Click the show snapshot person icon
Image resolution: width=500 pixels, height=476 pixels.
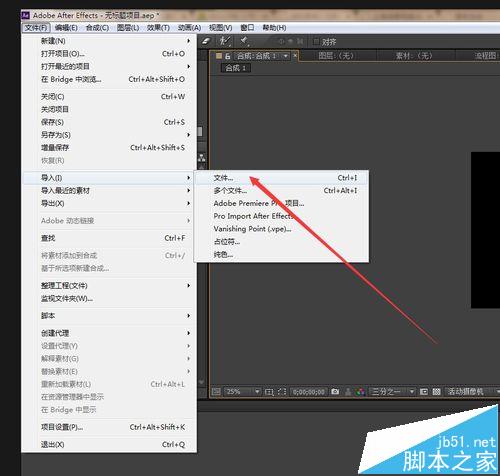[x=348, y=392]
